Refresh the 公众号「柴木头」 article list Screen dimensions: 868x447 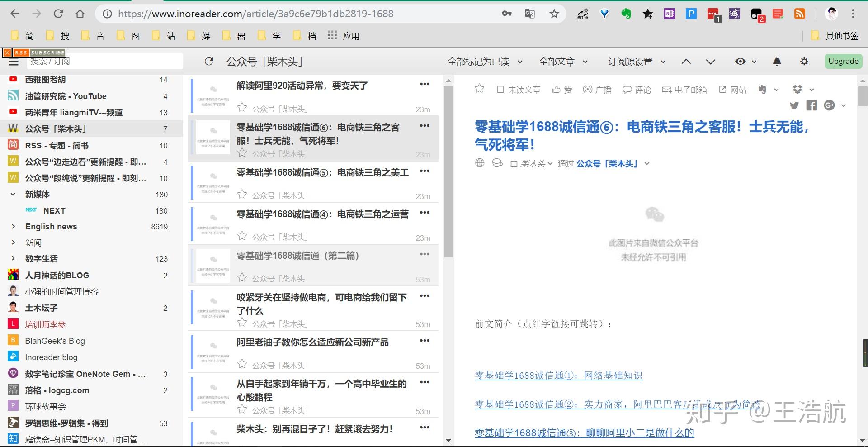point(208,62)
